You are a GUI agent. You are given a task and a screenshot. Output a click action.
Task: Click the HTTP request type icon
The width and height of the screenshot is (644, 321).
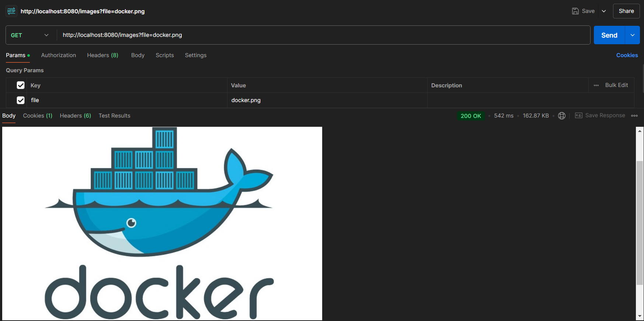pos(11,11)
